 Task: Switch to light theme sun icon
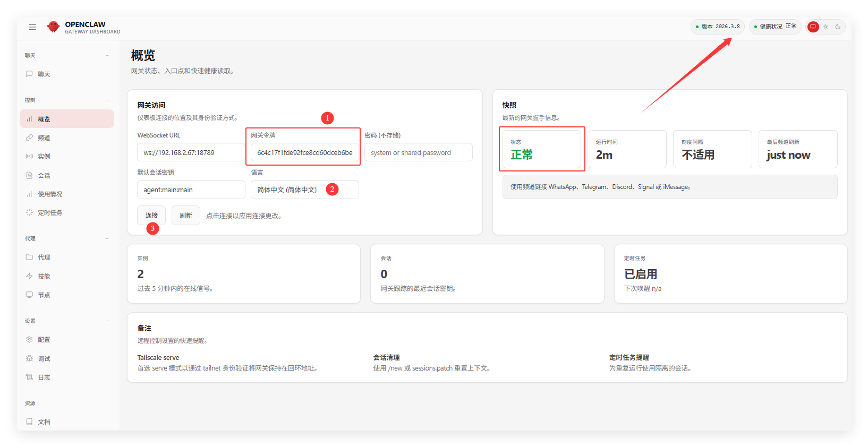[826, 27]
